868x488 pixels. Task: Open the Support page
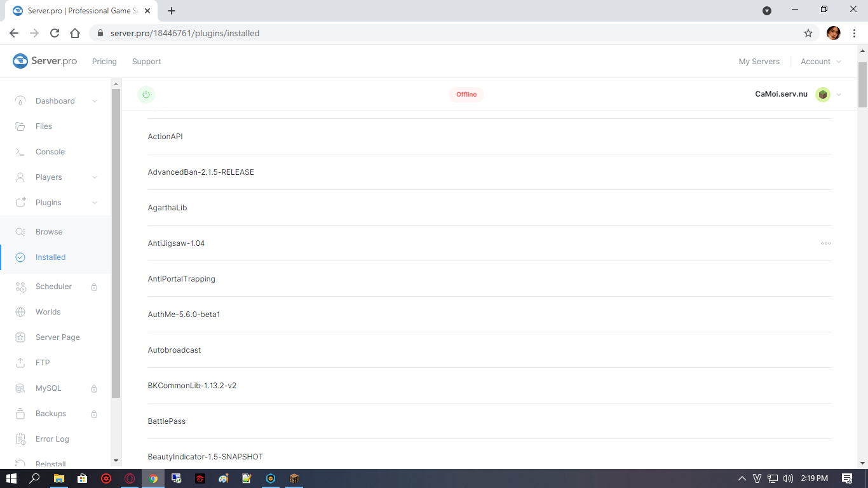[146, 62]
